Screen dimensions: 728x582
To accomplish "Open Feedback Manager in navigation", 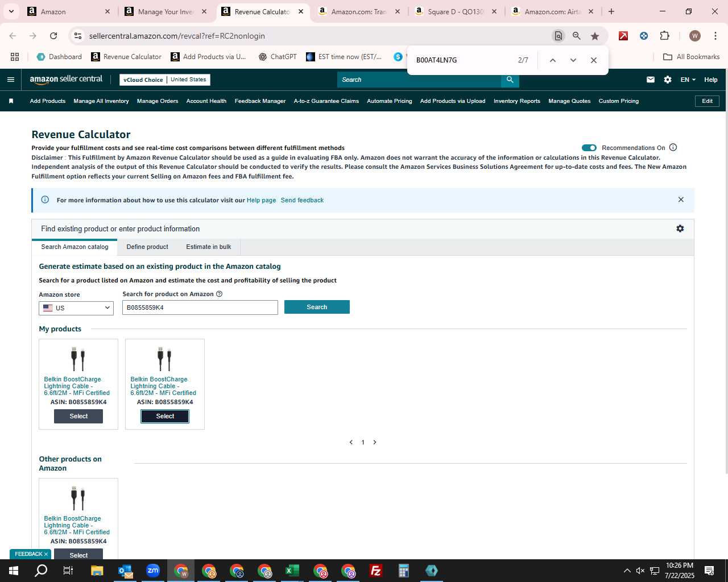I will click(260, 101).
